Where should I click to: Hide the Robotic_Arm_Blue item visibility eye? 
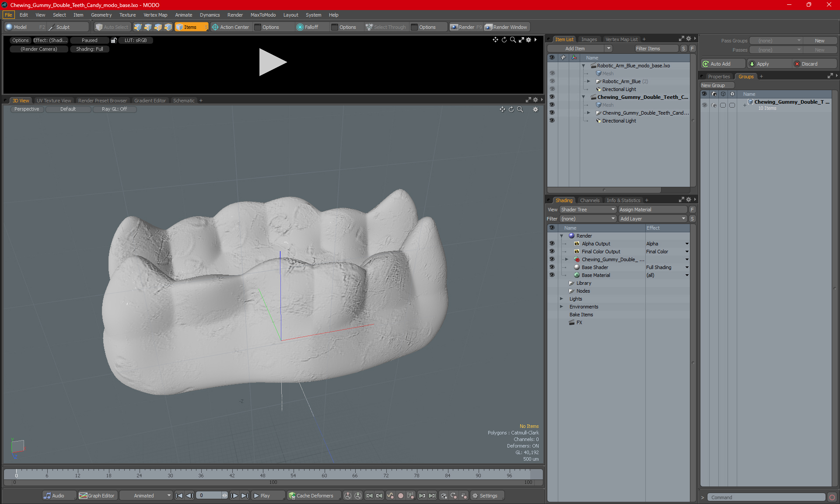[552, 81]
